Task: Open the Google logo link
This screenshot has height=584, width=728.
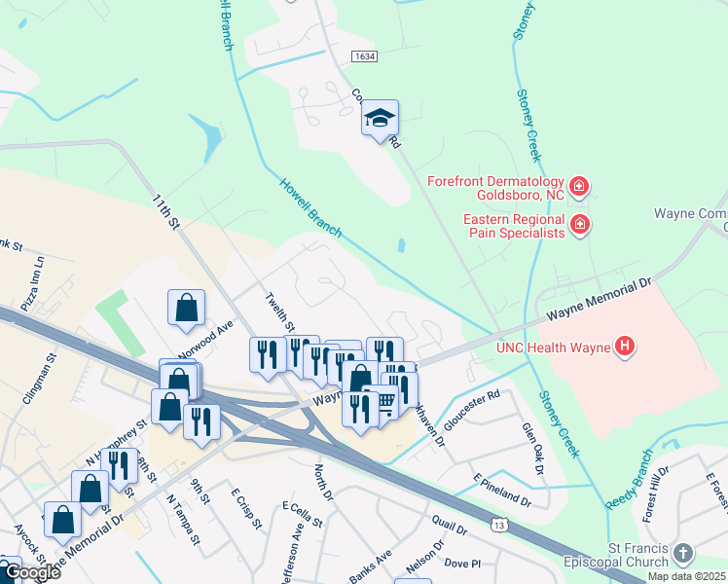Action: coord(32,573)
